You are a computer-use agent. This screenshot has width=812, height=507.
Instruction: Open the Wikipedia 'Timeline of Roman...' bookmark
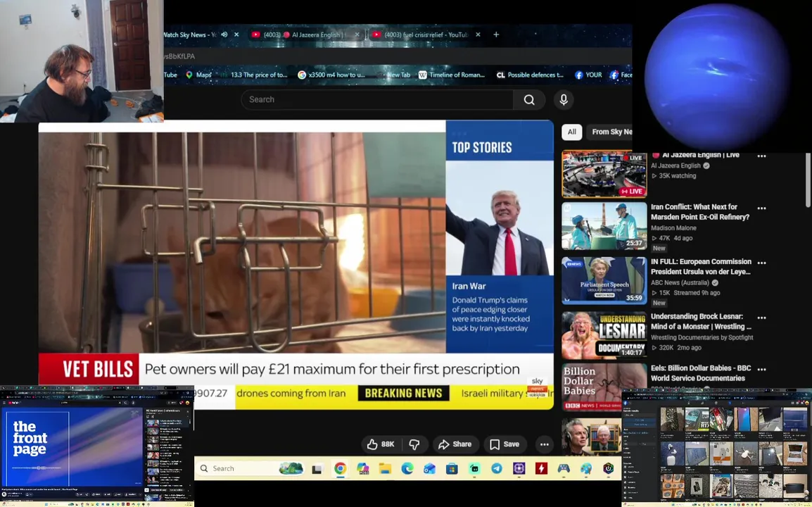[452, 75]
